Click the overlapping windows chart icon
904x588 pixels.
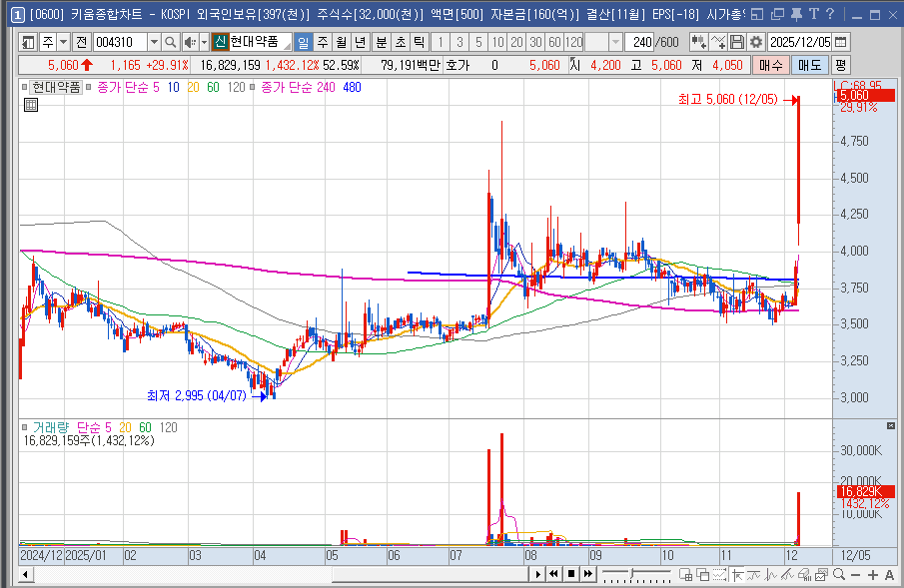703,574
